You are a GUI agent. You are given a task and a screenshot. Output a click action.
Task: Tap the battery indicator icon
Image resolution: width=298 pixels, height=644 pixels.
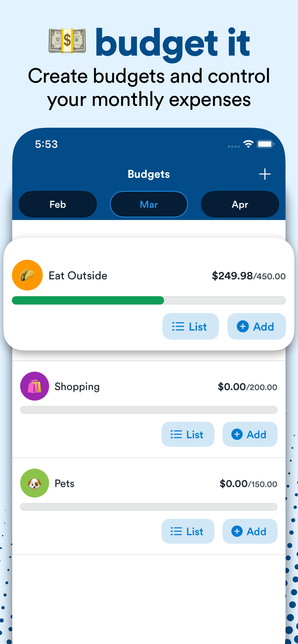tap(265, 144)
